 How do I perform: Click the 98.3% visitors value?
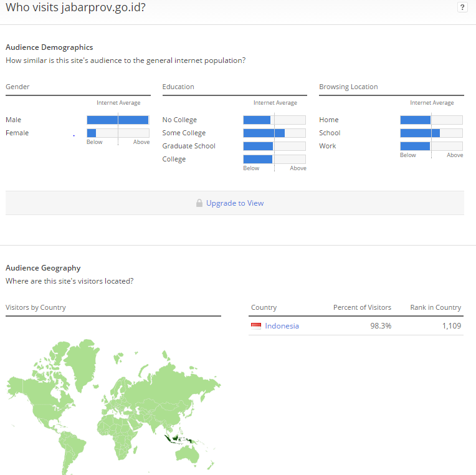[381, 326]
